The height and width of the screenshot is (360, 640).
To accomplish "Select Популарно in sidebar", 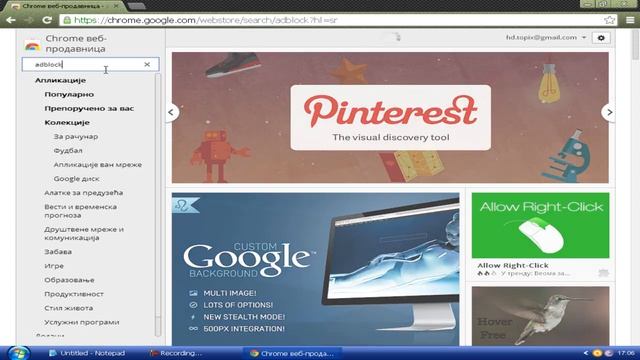I will 69,94.
